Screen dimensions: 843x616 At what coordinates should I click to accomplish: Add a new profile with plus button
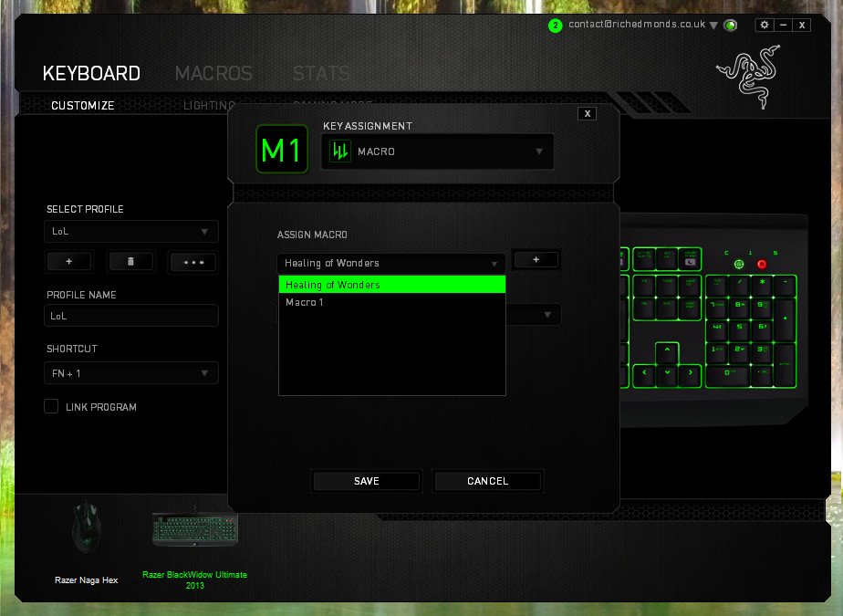pos(68,262)
